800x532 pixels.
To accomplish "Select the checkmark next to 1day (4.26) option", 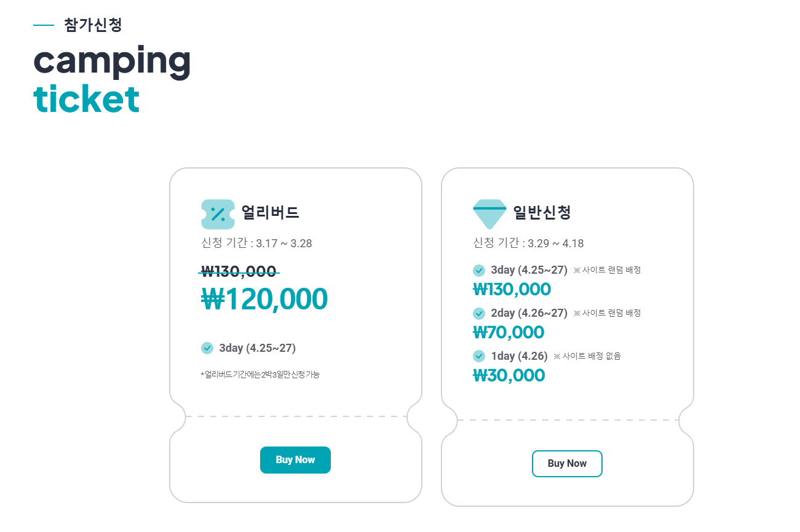I will [479, 356].
